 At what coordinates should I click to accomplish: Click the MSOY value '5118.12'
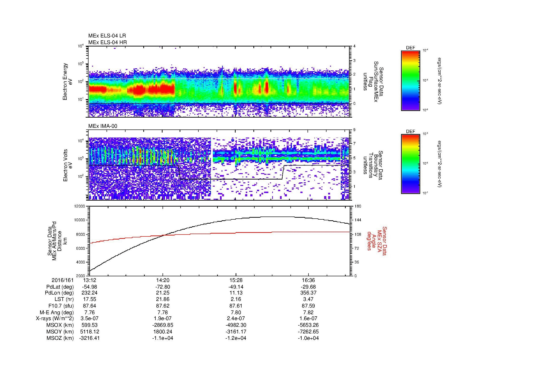point(90,332)
